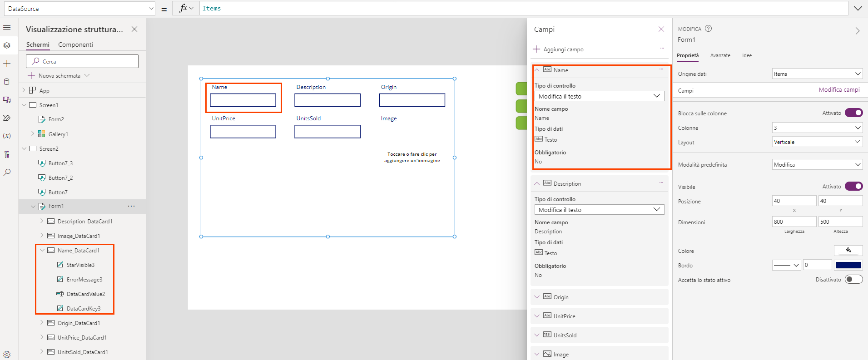This screenshot has width=868, height=360.
Task: Select the Proprietà tab
Action: point(688,55)
